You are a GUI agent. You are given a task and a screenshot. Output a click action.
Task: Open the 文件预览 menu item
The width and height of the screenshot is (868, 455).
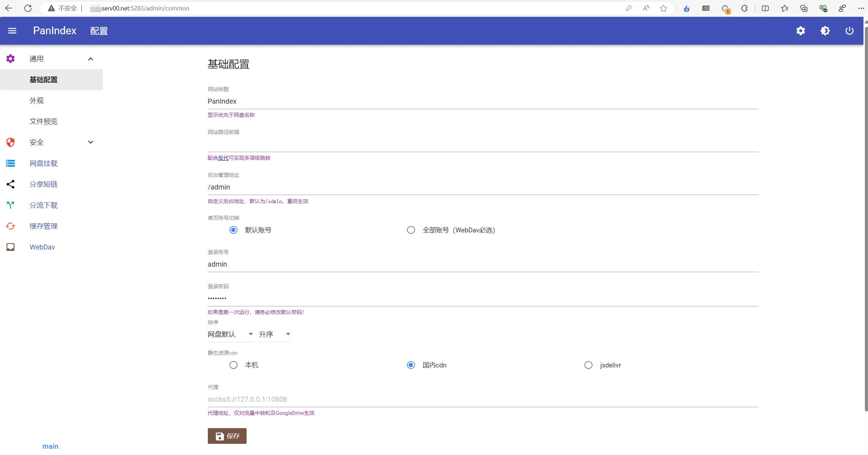[x=52, y=121]
